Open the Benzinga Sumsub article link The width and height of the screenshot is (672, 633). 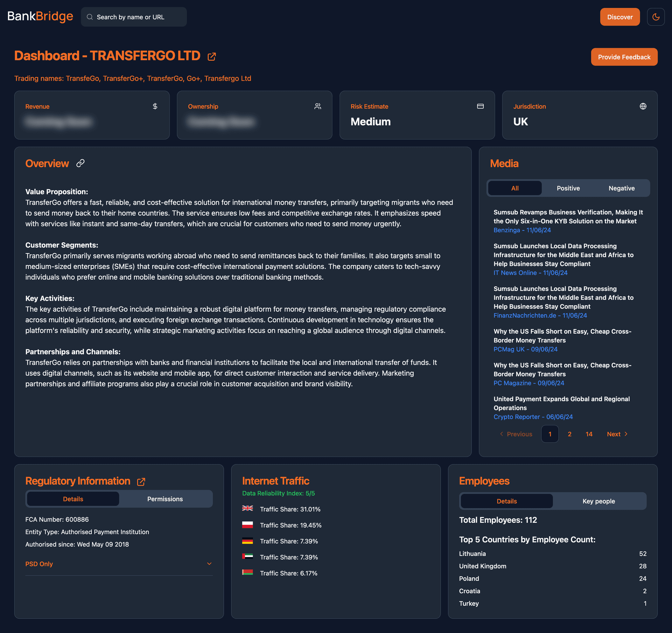pyautogui.click(x=568, y=217)
